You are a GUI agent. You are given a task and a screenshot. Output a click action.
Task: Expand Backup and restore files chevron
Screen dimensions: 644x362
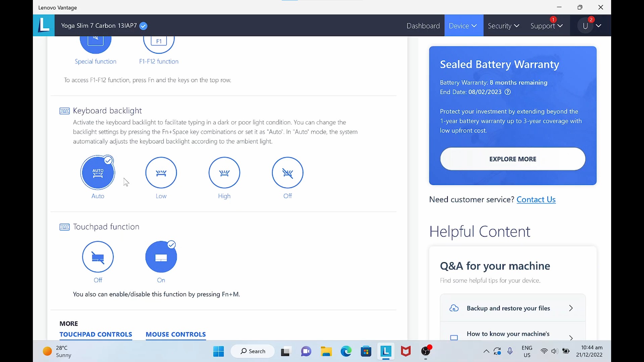[571, 308]
